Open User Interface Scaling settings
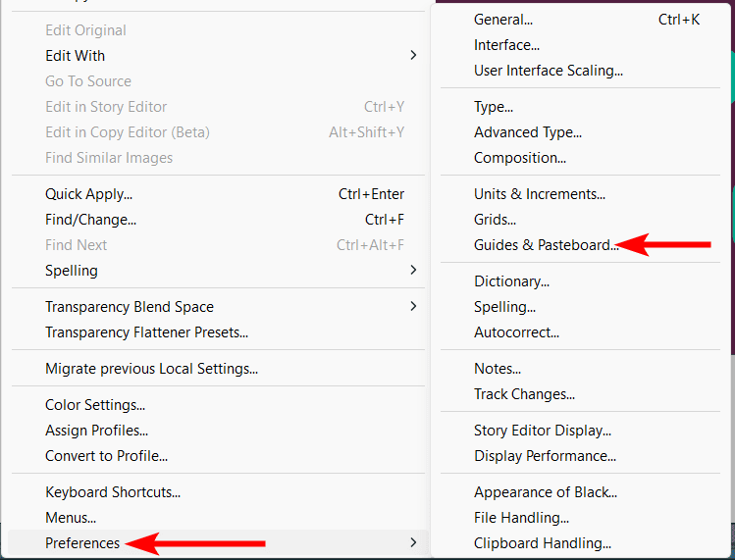The width and height of the screenshot is (735, 560). click(548, 71)
